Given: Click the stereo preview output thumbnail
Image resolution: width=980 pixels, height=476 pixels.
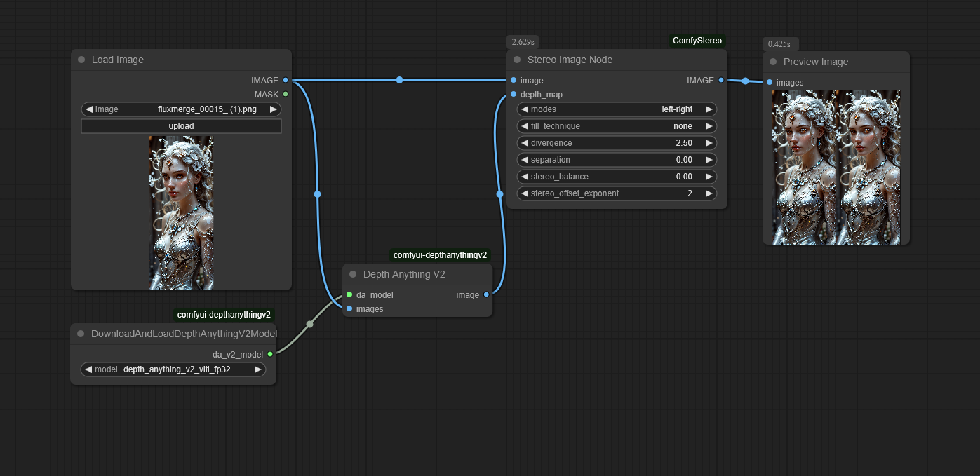Looking at the screenshot, I should (835, 168).
